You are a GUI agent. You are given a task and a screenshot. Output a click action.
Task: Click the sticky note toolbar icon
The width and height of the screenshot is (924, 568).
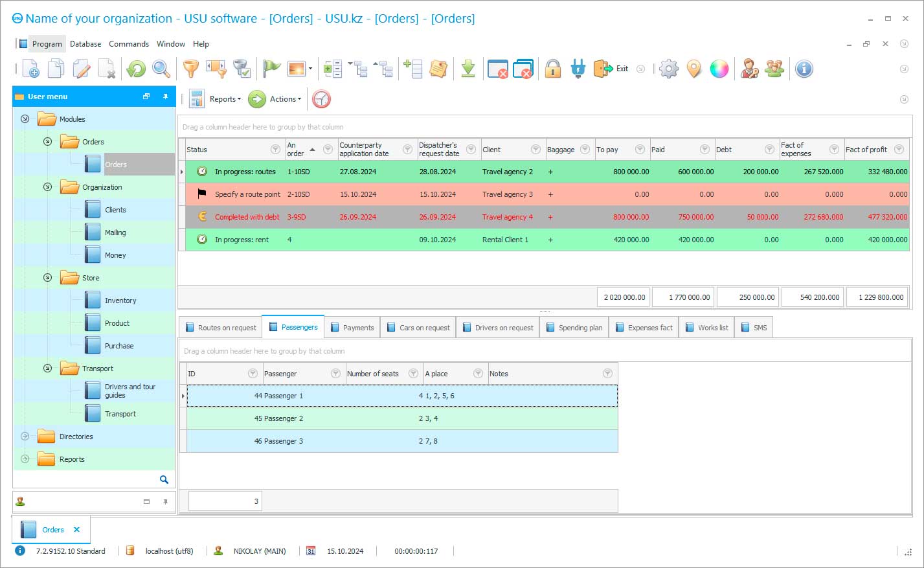pyautogui.click(x=438, y=69)
